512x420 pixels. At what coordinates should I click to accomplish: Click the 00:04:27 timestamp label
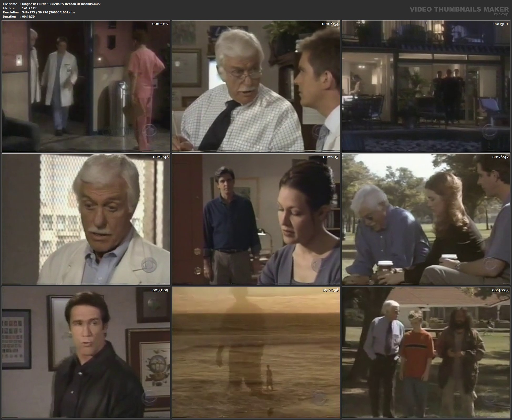click(160, 24)
